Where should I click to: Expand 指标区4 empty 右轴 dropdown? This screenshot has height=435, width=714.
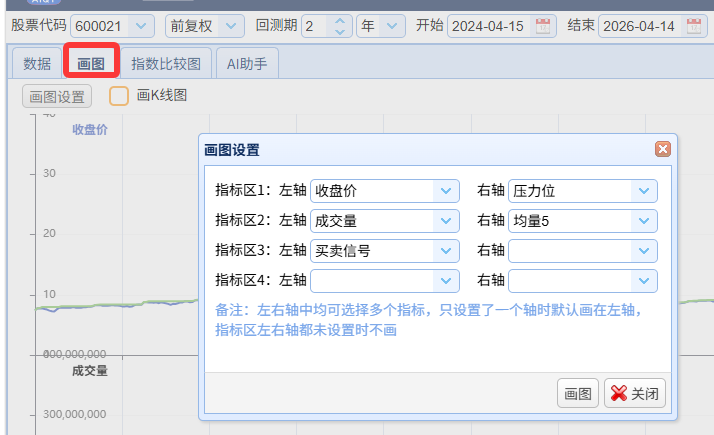[x=644, y=281]
